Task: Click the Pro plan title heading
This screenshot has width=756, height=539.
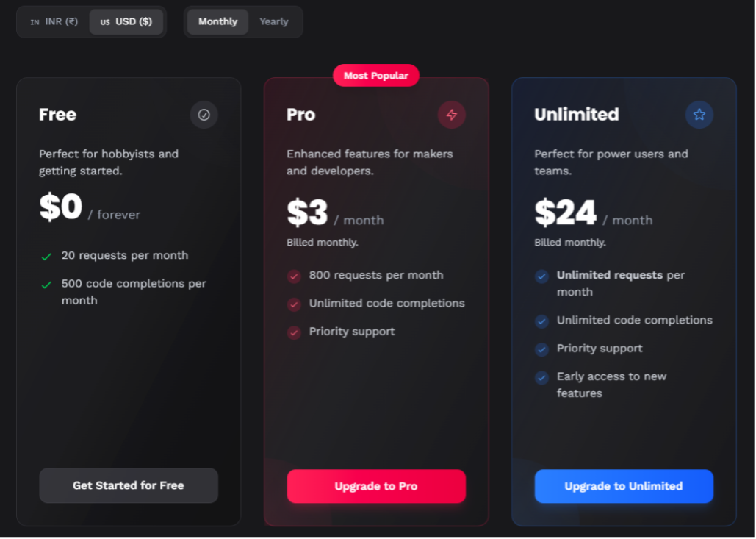Action: click(301, 115)
